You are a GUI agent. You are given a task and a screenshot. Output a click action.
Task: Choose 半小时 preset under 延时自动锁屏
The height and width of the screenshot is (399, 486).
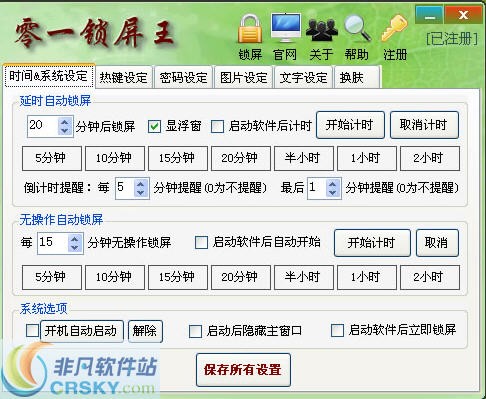pyautogui.click(x=304, y=158)
